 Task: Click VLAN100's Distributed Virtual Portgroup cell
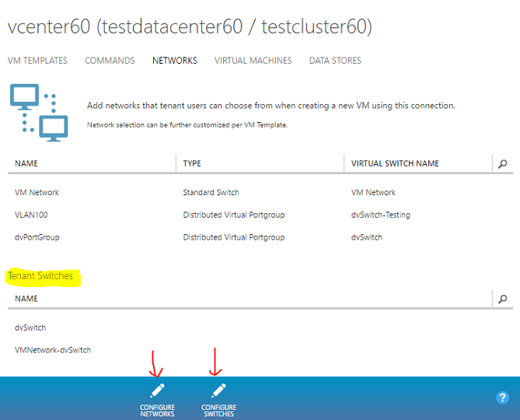[234, 215]
